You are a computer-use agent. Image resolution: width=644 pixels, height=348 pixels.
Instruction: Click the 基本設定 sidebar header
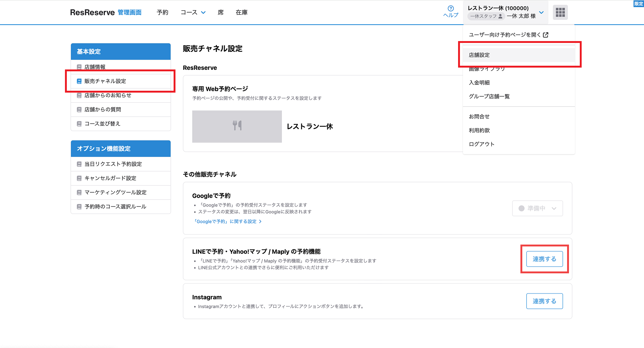[x=121, y=52]
